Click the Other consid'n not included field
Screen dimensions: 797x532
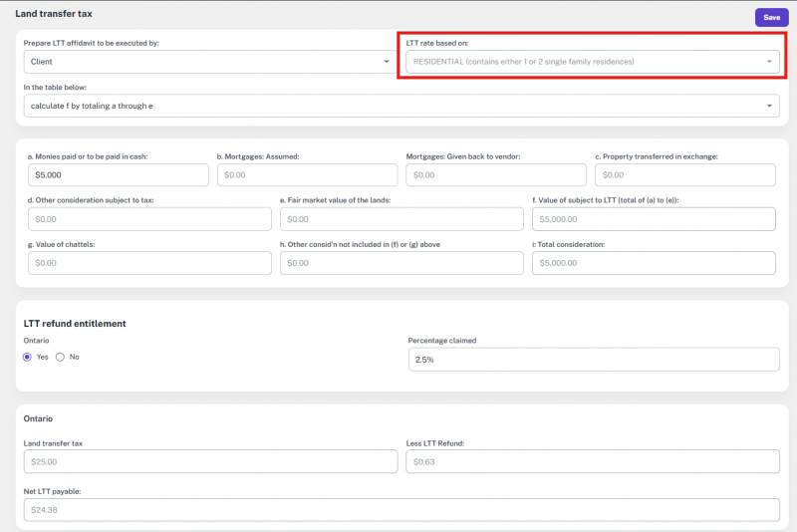click(x=401, y=262)
